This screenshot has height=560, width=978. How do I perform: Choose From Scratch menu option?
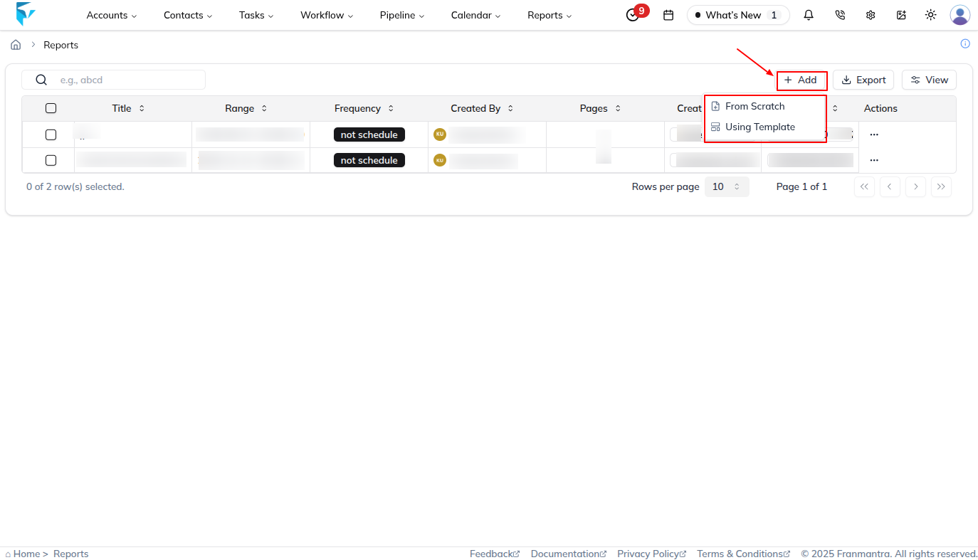pyautogui.click(x=765, y=106)
